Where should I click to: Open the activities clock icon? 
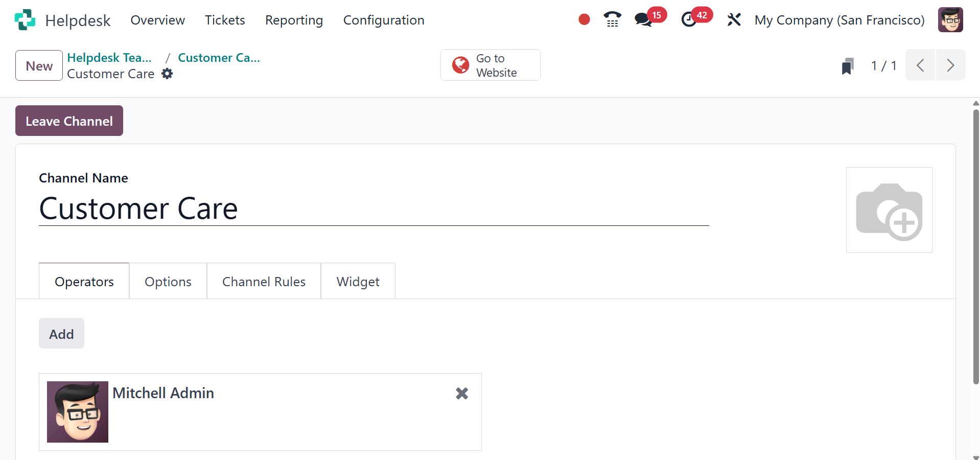pos(689,20)
